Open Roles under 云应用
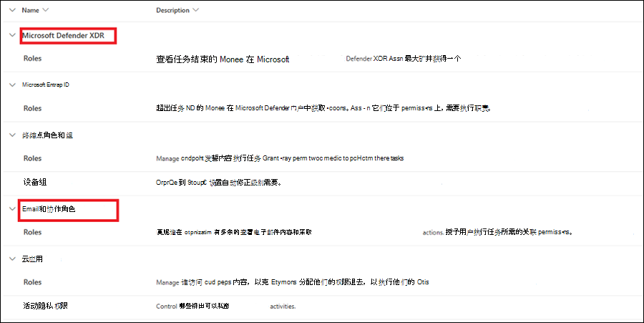Screen dimensions: 644x323 tap(32, 282)
